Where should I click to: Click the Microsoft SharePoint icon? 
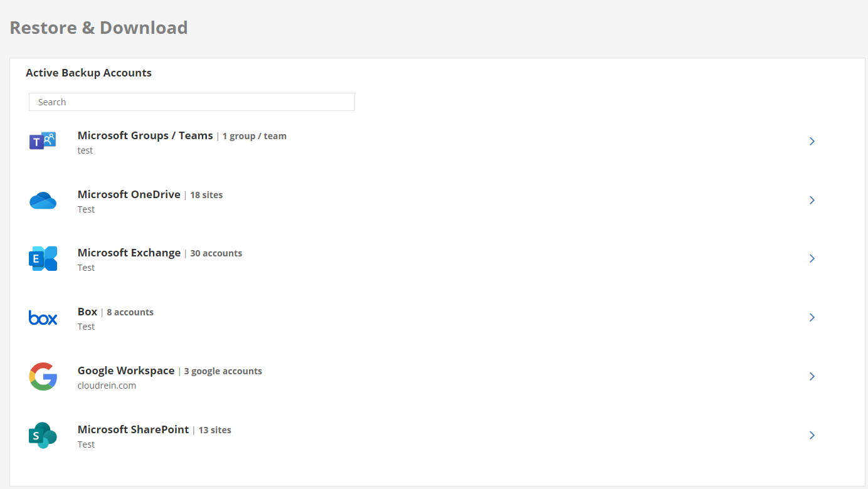point(43,435)
